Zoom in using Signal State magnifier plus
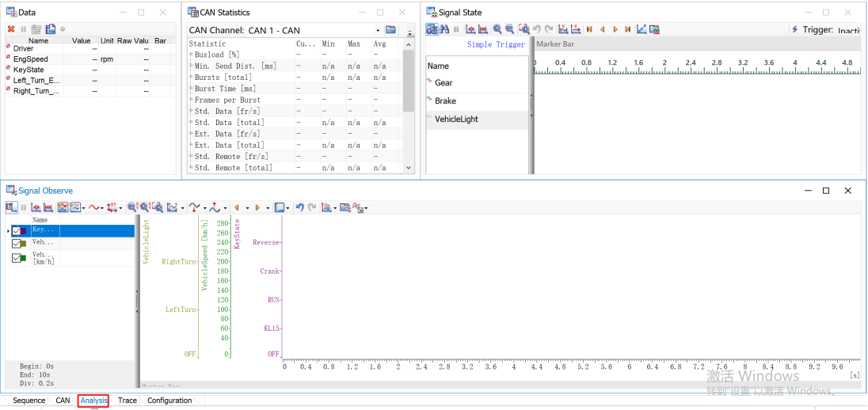The image size is (868, 410). coord(497,29)
